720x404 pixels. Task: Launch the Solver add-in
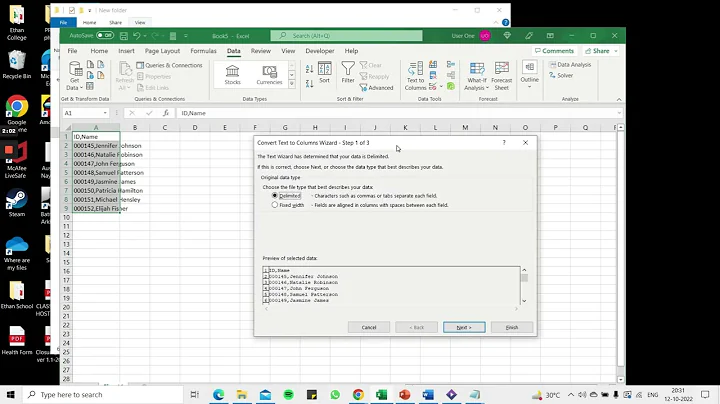[561, 75]
